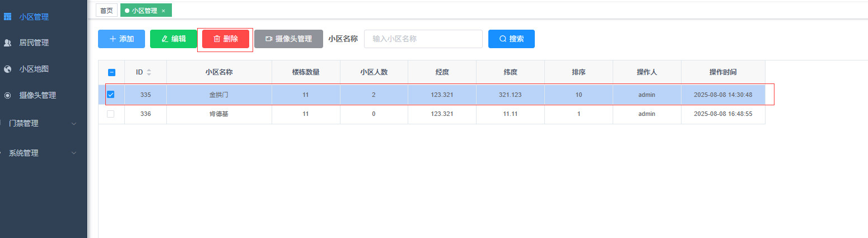Click the 排序 column header

point(578,72)
